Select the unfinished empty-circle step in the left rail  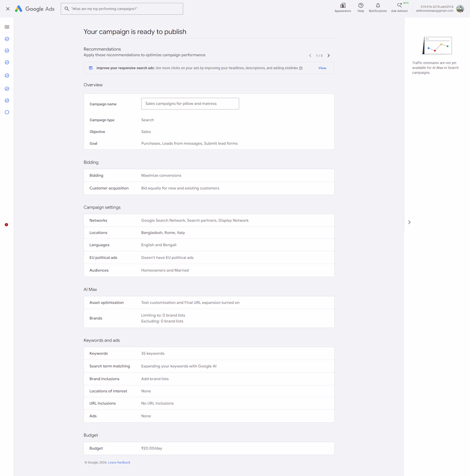point(7,113)
